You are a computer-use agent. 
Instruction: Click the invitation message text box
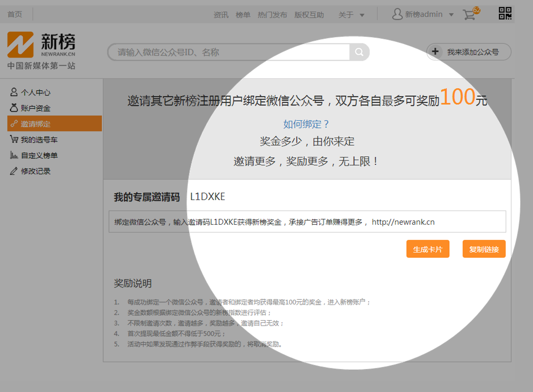tap(307, 221)
